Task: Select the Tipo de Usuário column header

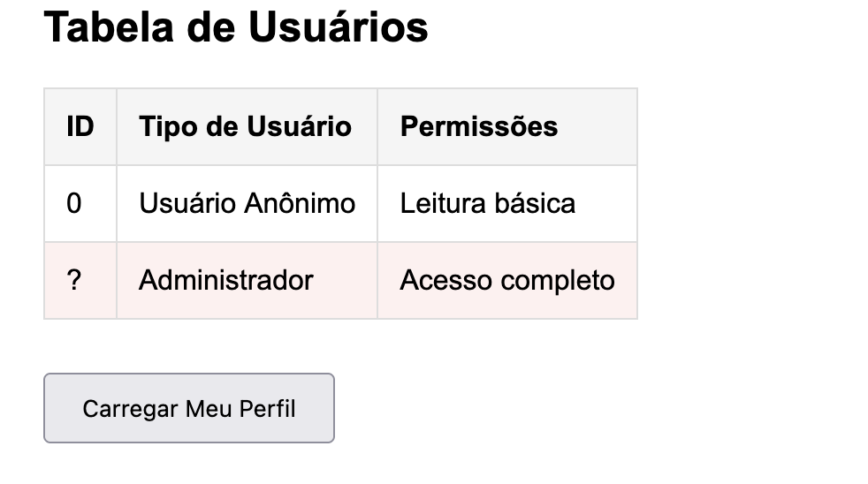Action: pos(246,126)
